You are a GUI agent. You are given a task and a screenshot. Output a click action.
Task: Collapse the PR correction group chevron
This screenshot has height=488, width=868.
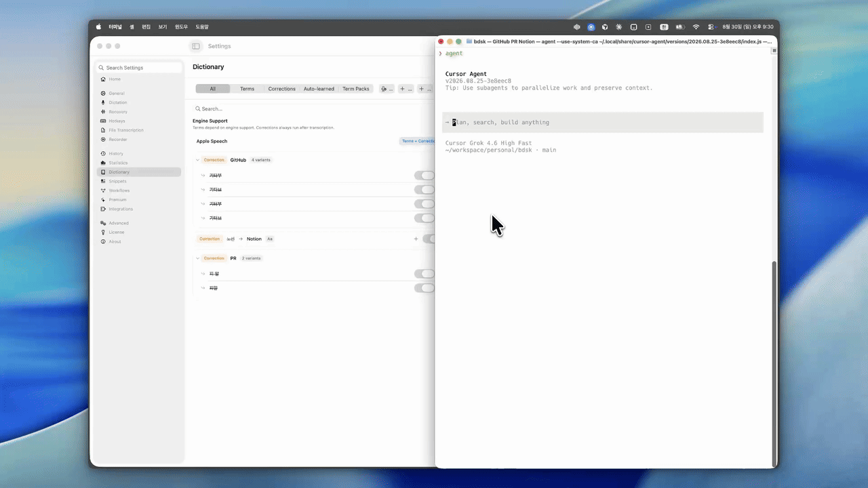click(198, 258)
